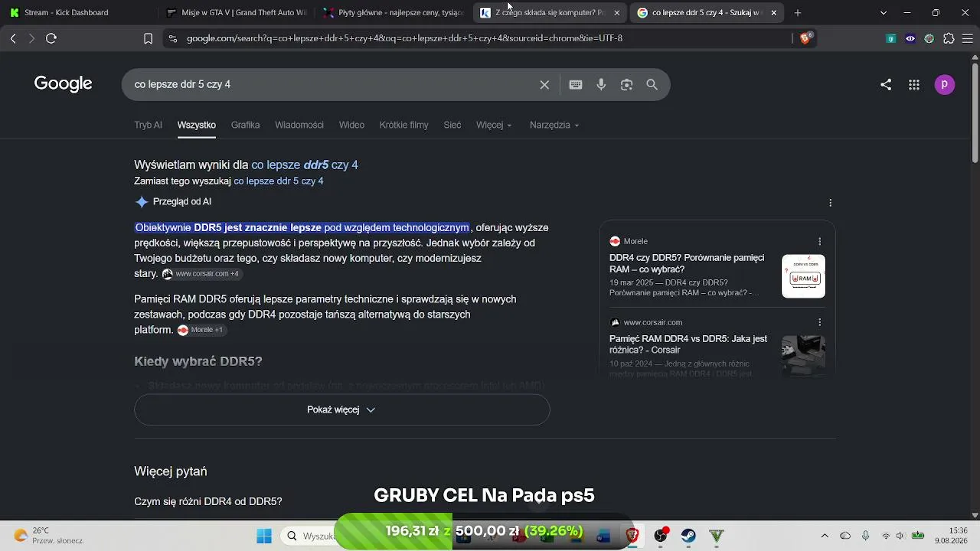This screenshot has width=980, height=551.
Task: Switch to the Misje w GTA V tab
Action: [236, 13]
